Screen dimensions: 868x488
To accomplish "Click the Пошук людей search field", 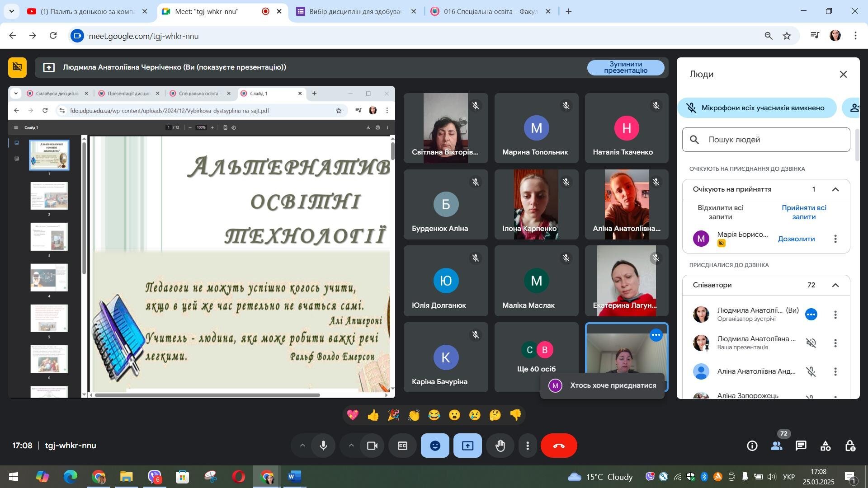I will 766,140.
